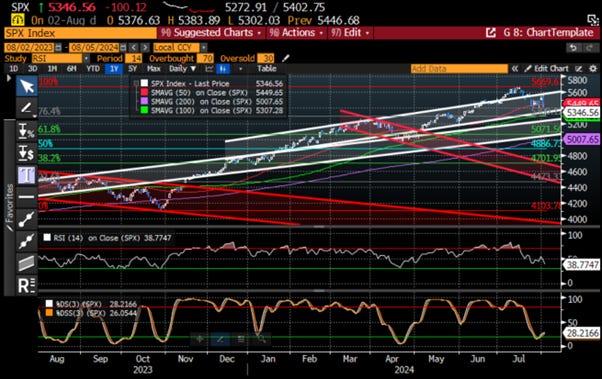Select the 1Y range tab
This screenshot has width=602, height=379.
114,69
